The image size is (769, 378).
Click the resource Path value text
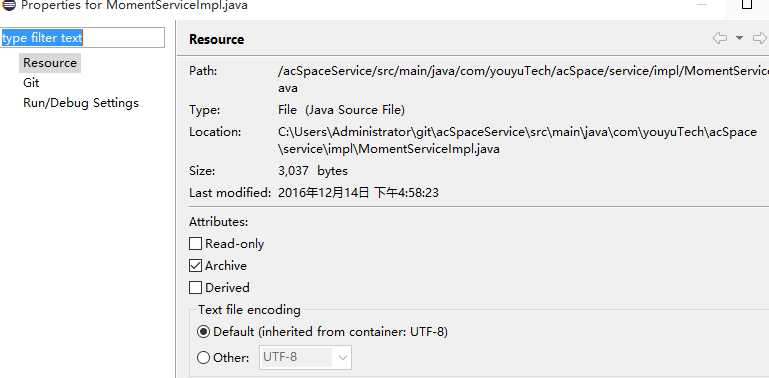pos(523,79)
